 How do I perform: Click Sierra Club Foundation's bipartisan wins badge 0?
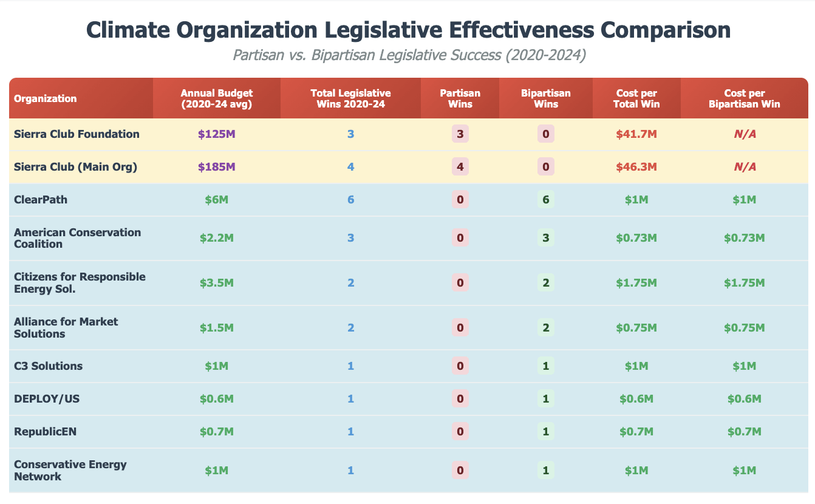coord(546,134)
